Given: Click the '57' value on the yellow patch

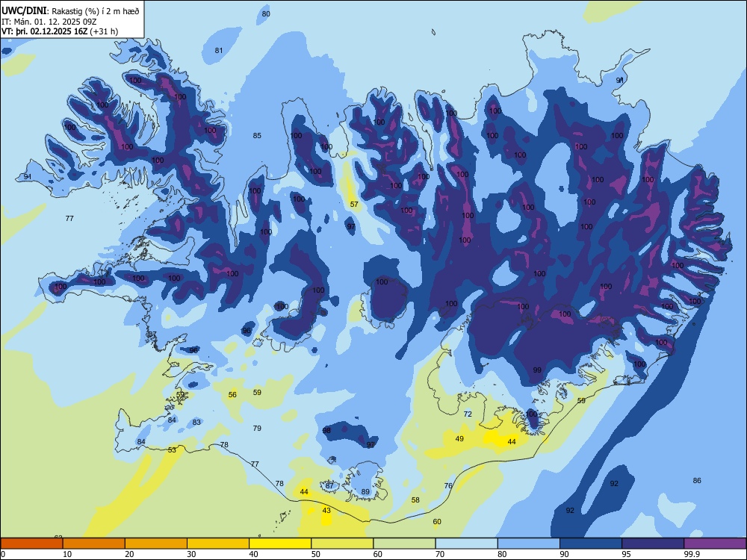Looking at the screenshot, I should (x=354, y=205).
